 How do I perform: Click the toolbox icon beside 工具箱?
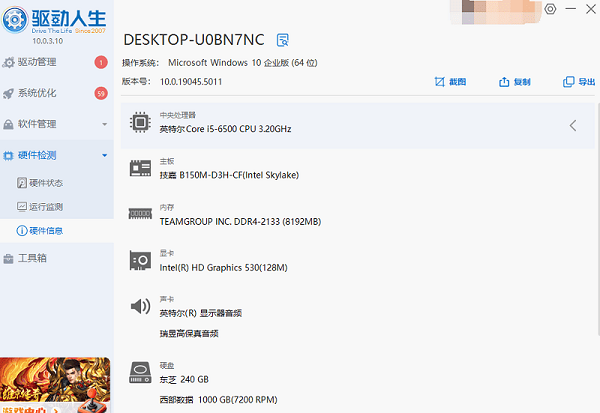point(8,259)
